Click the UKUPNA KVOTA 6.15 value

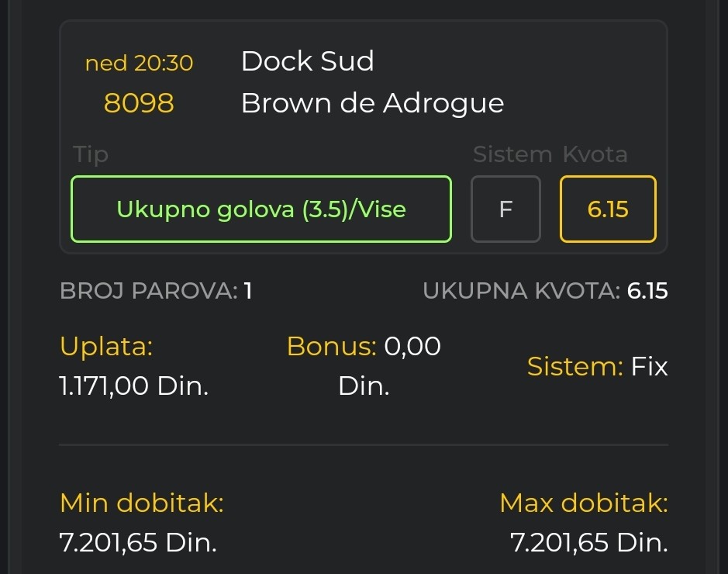[x=647, y=291]
